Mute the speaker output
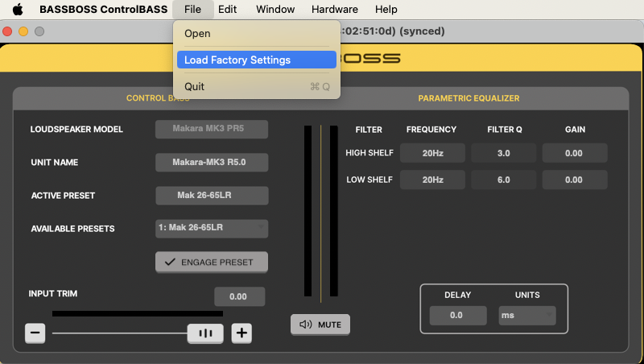The width and height of the screenshot is (644, 364). point(320,325)
